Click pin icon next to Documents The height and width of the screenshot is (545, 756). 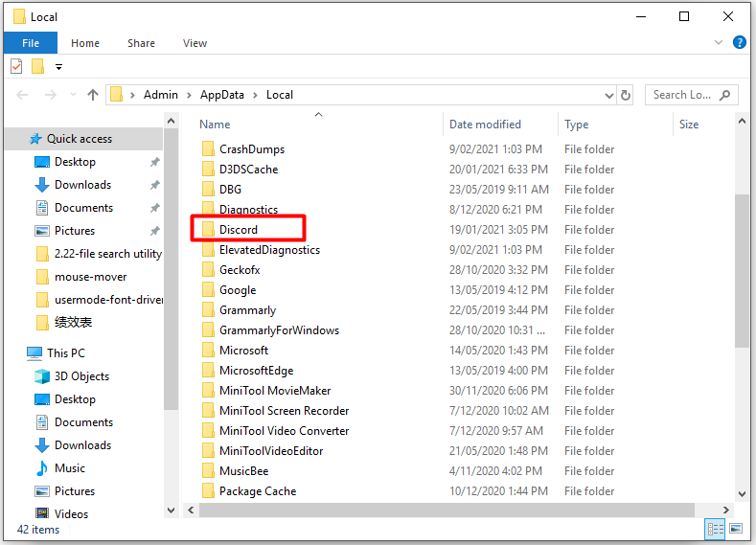pos(154,208)
